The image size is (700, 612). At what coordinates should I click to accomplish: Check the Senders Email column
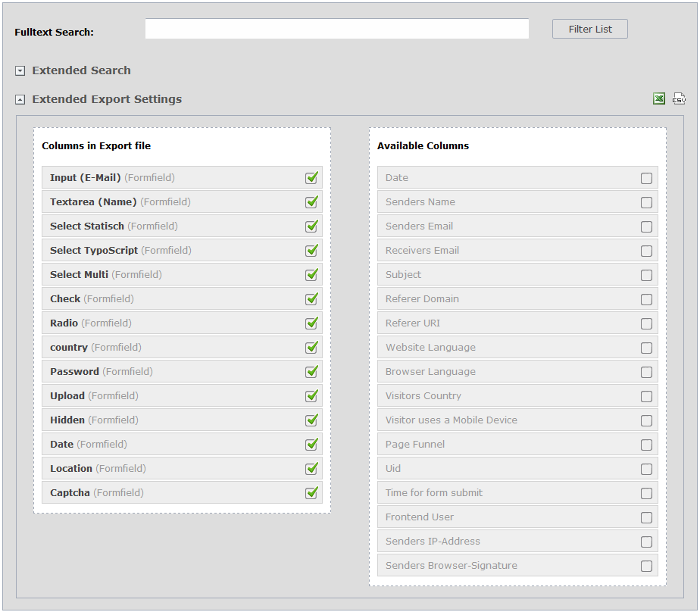(646, 226)
